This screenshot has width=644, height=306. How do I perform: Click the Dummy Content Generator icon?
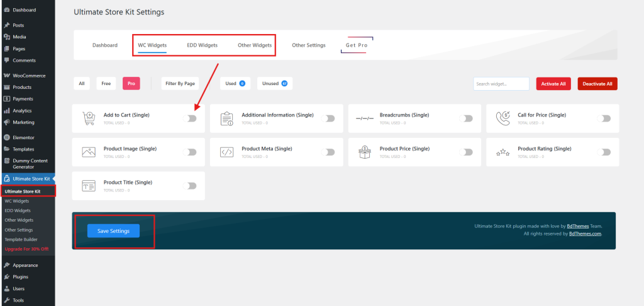pos(6,161)
